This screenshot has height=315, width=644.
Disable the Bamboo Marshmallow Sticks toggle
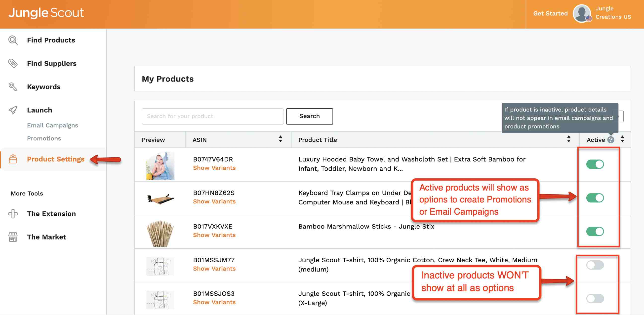pyautogui.click(x=595, y=232)
